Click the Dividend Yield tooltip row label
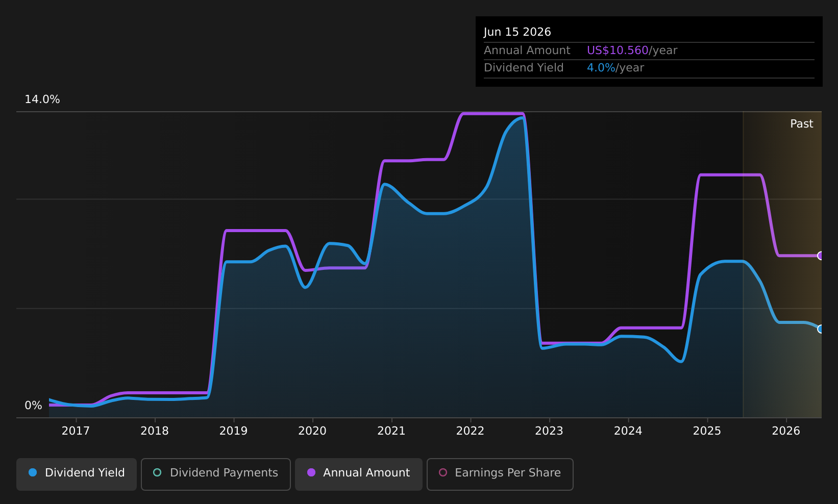 (x=524, y=68)
